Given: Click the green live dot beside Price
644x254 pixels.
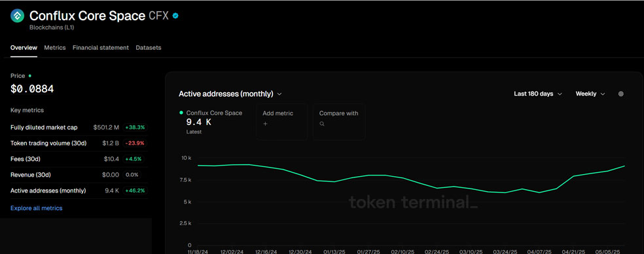Looking at the screenshot, I should (30, 76).
